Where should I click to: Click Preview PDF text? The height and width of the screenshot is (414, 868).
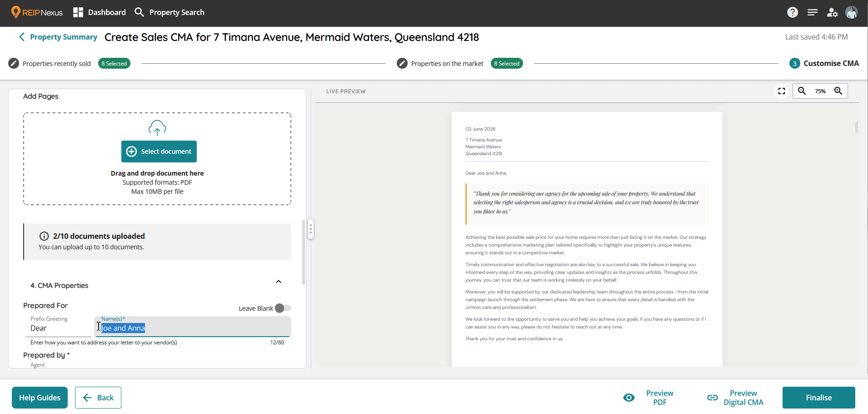click(x=660, y=398)
